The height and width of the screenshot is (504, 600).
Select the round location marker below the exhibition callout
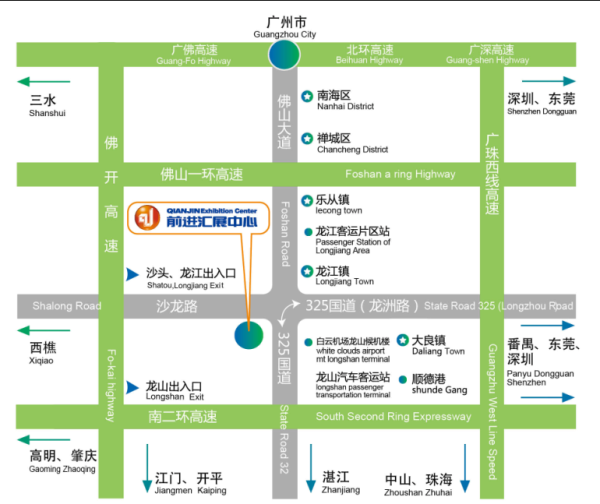click(249, 336)
